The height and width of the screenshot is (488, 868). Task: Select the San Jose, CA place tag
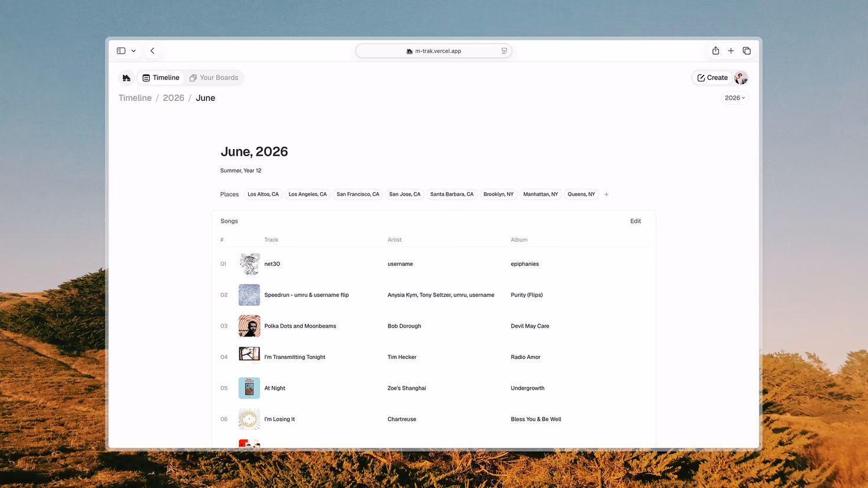[x=405, y=194]
